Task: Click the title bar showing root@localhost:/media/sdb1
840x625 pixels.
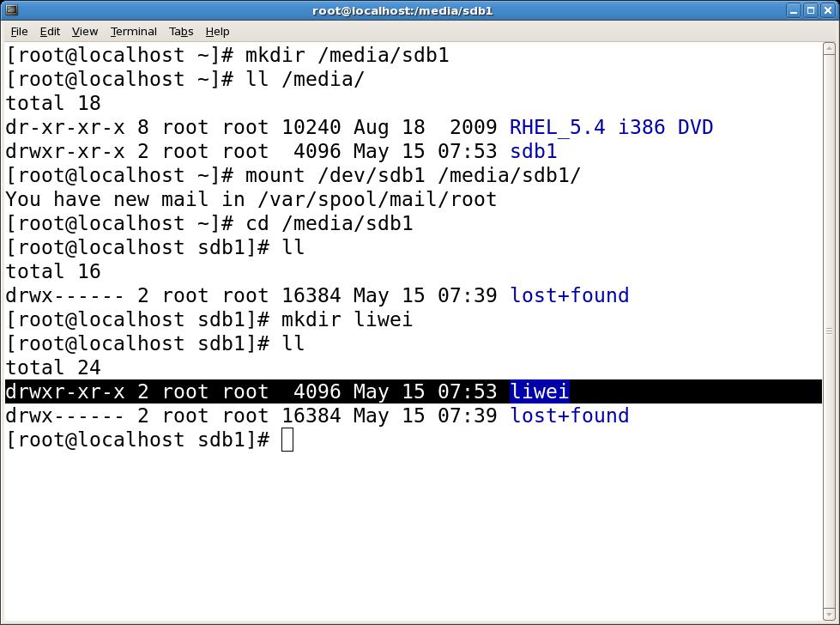Action: pyautogui.click(x=402, y=10)
